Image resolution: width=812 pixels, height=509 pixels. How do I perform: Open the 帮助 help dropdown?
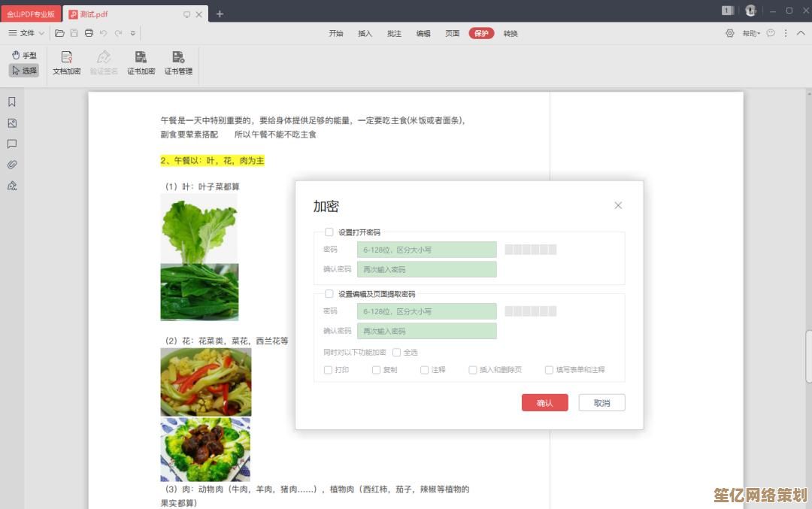tap(751, 33)
